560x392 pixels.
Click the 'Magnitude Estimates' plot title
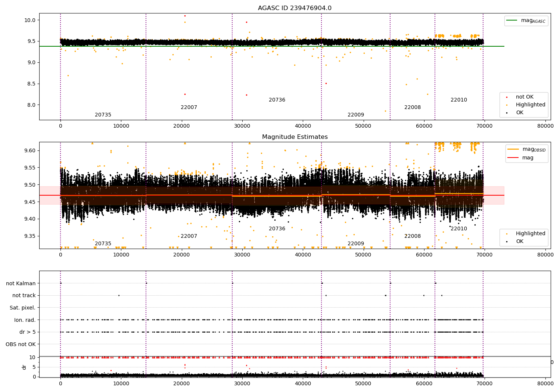pos(295,137)
